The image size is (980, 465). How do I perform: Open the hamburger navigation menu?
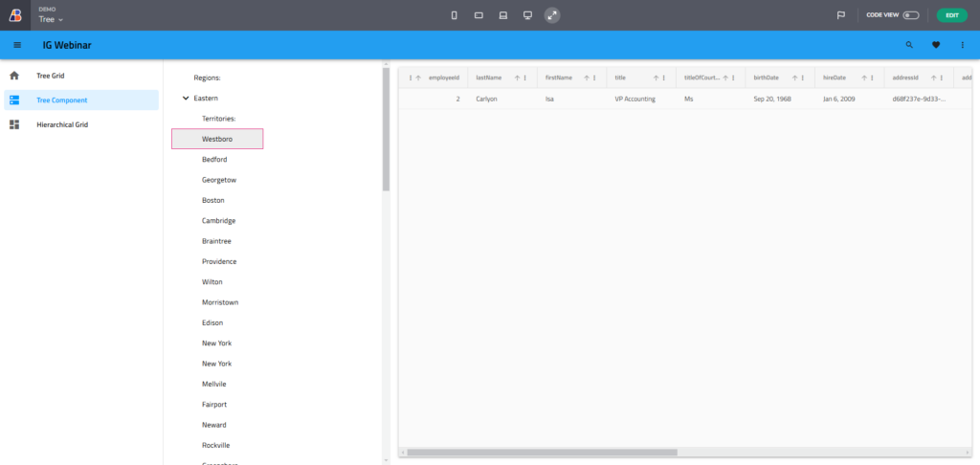pos(17,45)
